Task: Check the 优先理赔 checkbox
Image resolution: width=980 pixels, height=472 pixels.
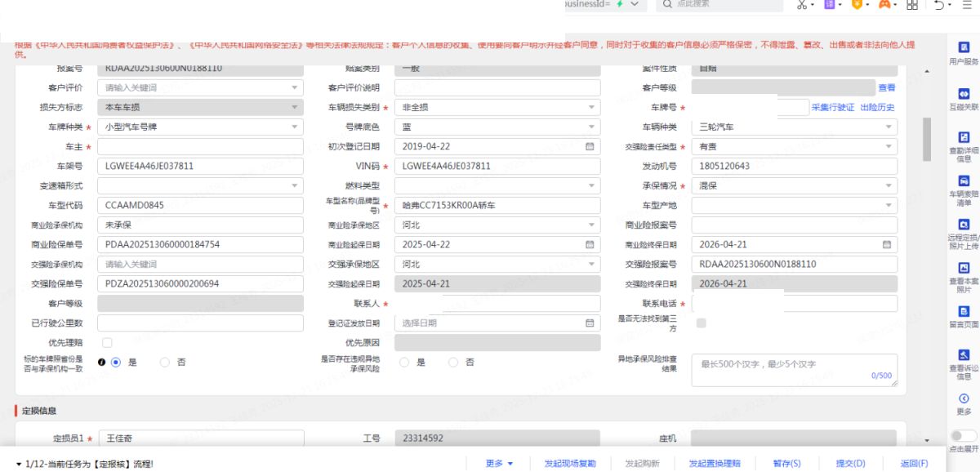Action: point(107,343)
